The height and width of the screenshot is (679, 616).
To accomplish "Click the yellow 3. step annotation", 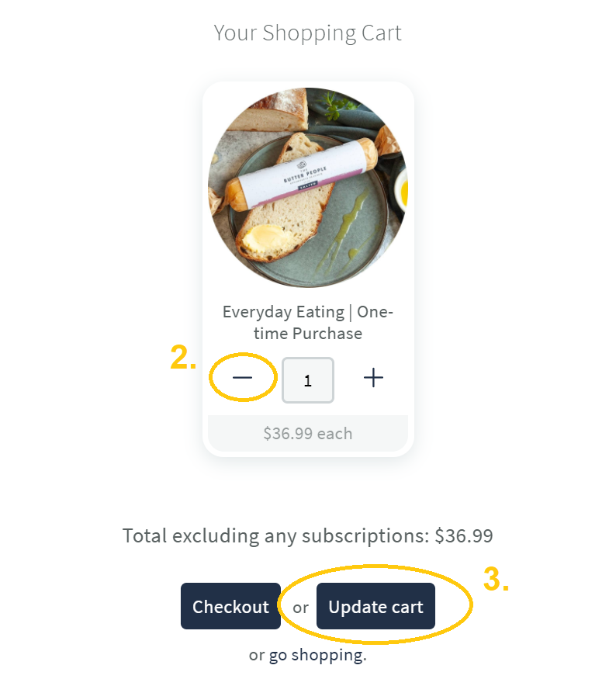I will 496,579.
